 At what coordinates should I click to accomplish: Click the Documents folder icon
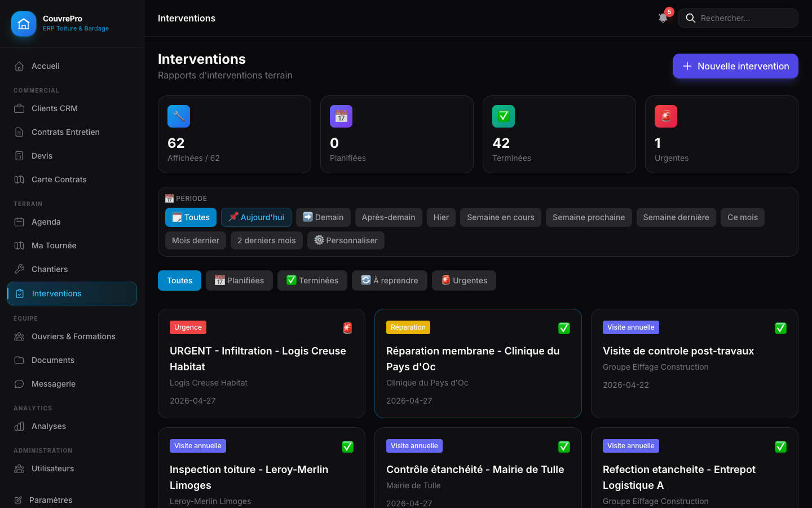pos(19,360)
